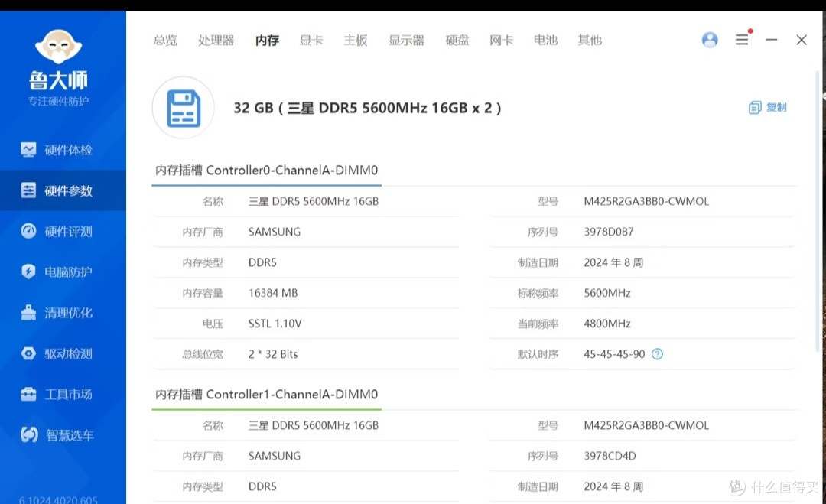
Task: Open the 清理优化 cleanup icon
Action: pyautogui.click(x=28, y=312)
